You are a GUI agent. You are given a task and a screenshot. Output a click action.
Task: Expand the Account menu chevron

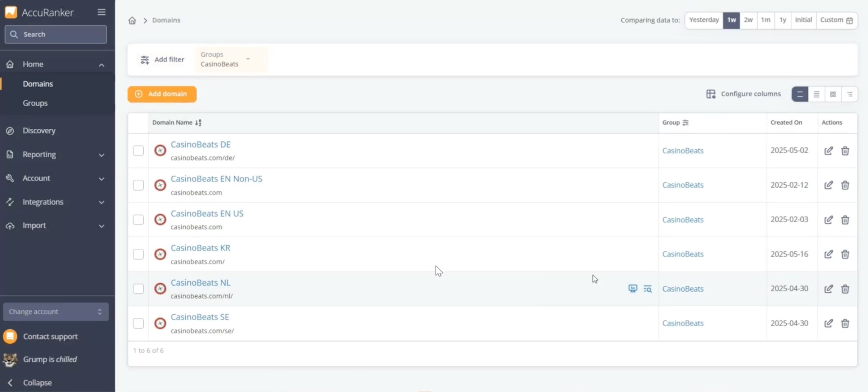tap(102, 179)
